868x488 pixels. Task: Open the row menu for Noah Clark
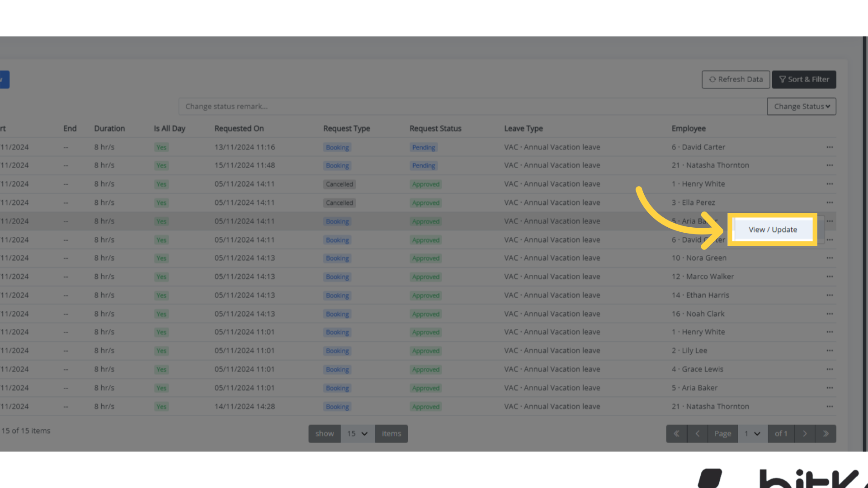click(x=830, y=314)
